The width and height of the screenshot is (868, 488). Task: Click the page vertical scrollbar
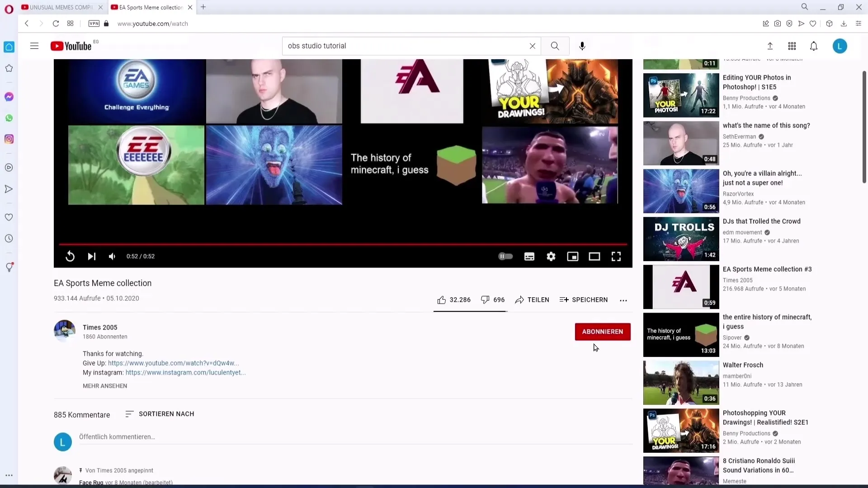point(864,127)
